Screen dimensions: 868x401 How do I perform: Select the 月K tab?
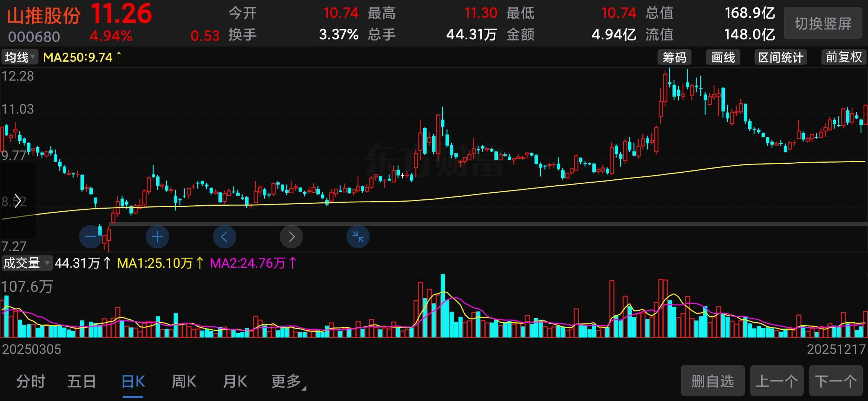tap(235, 381)
